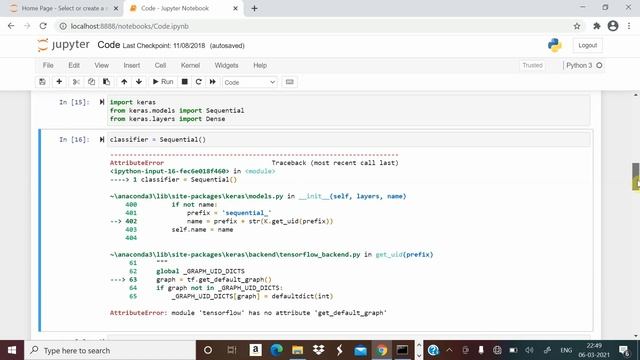Click the AttributeError tensorflow message text
This screenshot has width=640, height=360.
[x=248, y=313]
